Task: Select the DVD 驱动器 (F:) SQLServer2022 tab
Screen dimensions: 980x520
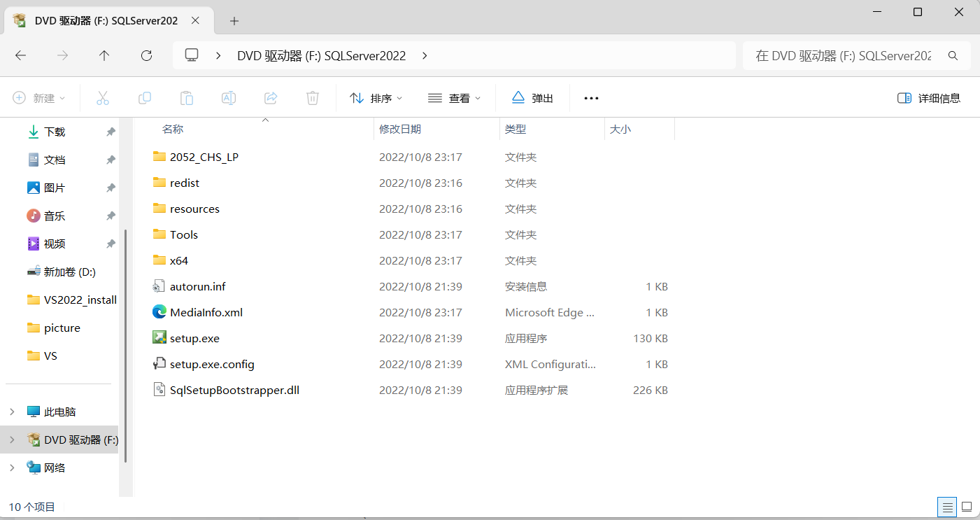Action: click(108, 20)
